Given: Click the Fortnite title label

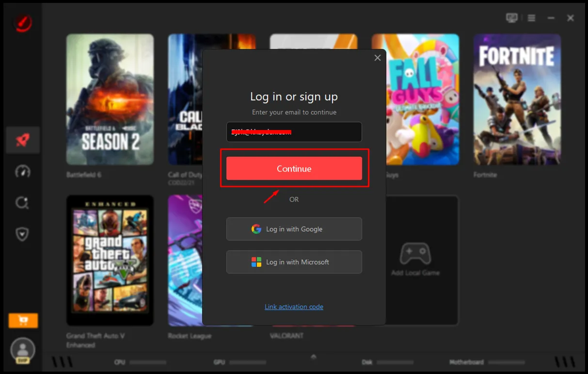Looking at the screenshot, I should (485, 175).
